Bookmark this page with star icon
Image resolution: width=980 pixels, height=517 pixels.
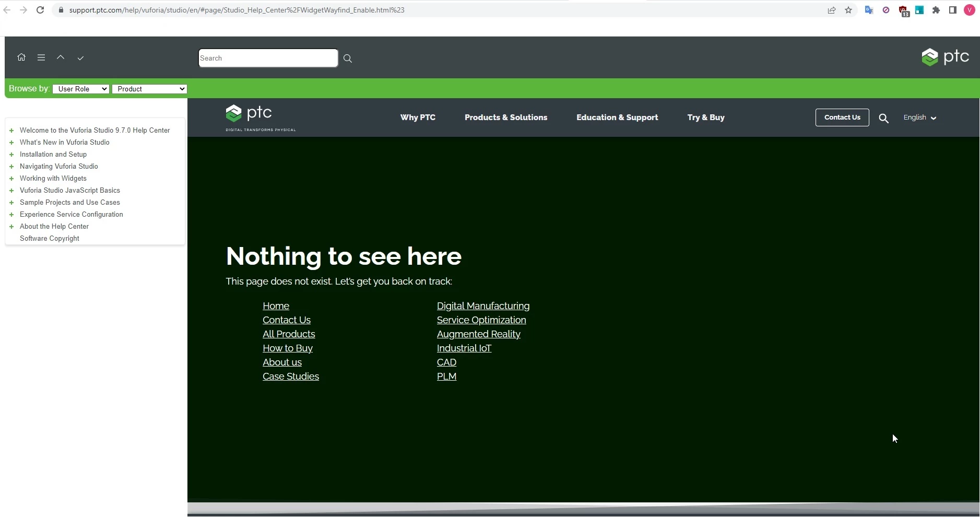pyautogui.click(x=848, y=10)
